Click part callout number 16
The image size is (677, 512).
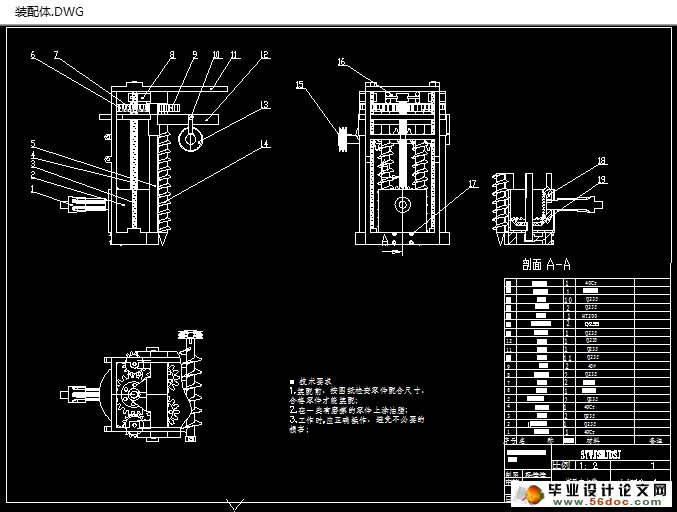point(342,62)
